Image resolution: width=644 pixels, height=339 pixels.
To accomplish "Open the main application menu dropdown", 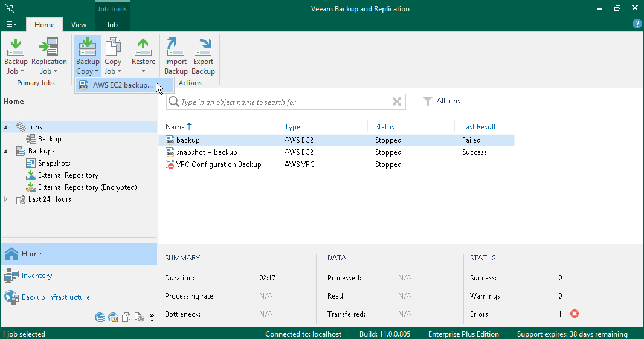I will [12, 25].
